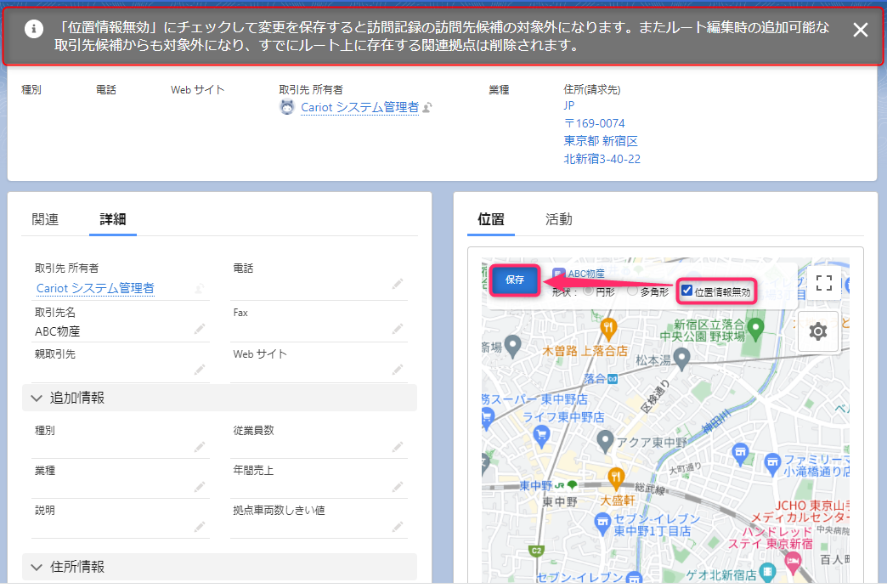Edit the 種別 field pencil icon

199,447
